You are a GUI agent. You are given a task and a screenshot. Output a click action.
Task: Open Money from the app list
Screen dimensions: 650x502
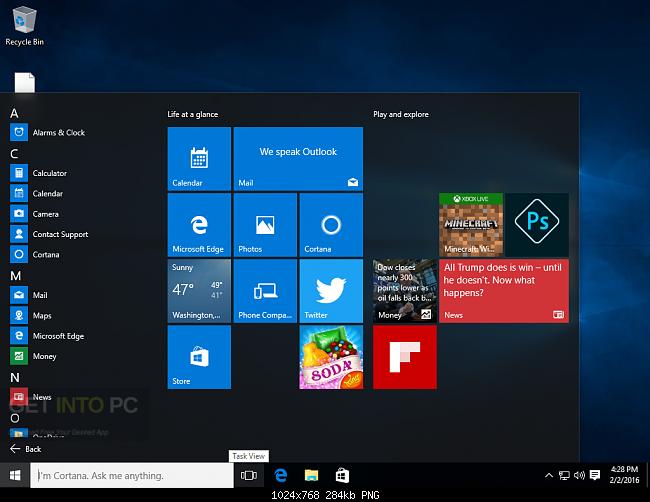[33, 356]
